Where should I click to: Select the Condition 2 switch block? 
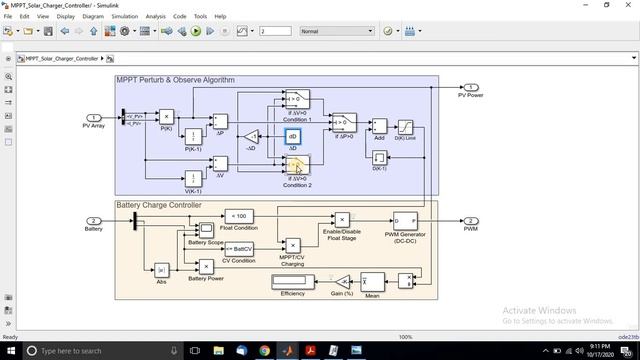click(x=298, y=165)
